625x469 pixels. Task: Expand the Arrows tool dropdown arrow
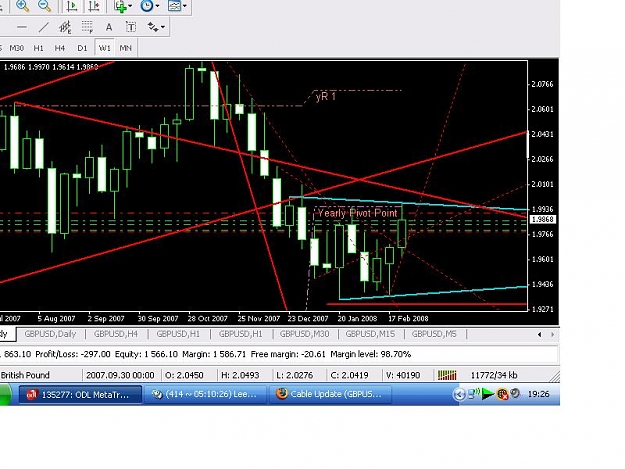(163, 27)
